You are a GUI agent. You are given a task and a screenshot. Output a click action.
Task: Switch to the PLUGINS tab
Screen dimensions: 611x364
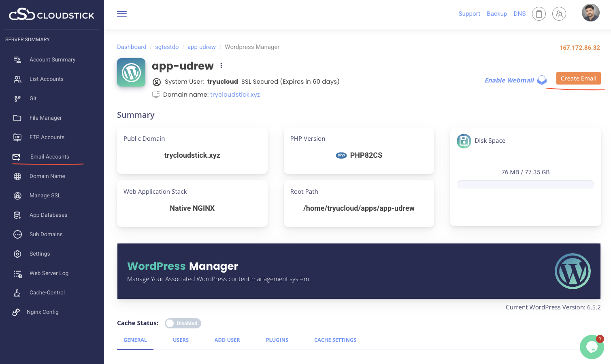(x=277, y=340)
